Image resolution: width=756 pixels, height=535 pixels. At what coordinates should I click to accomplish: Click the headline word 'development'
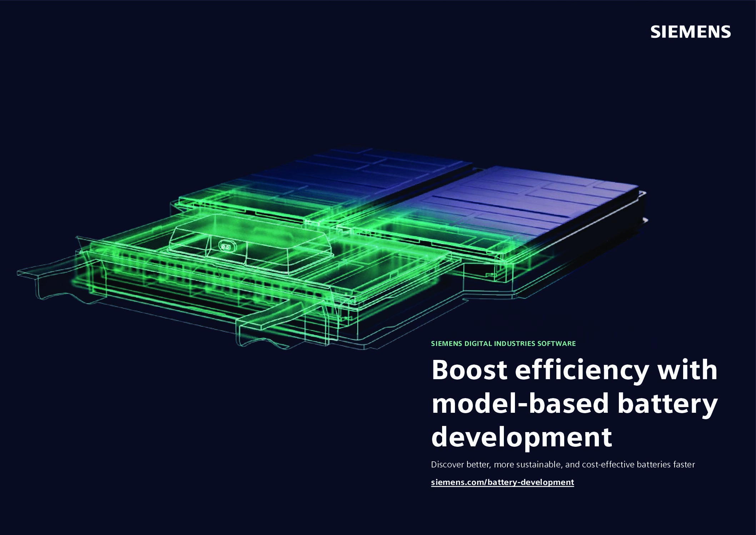pos(521,437)
